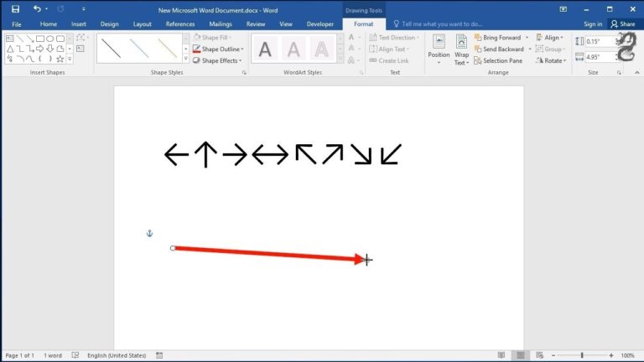Expand the Shape Styles gallery More button
This screenshot has height=362, width=644.
[186, 59]
